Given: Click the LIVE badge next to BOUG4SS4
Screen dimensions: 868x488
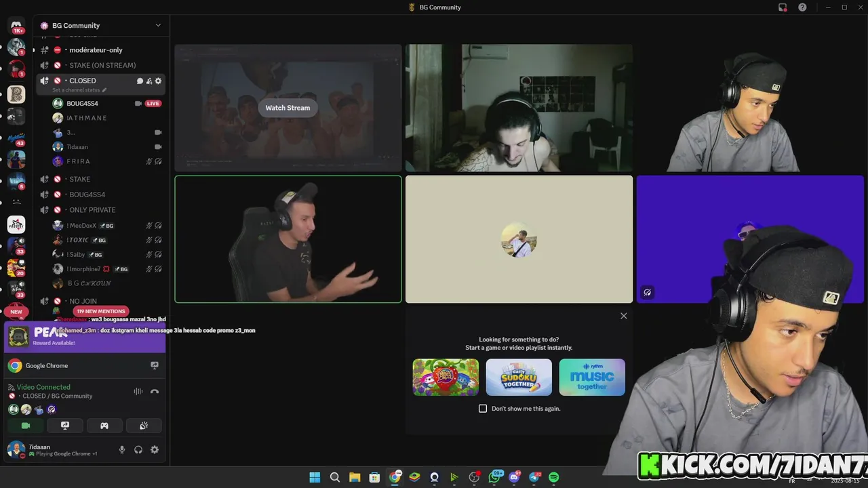Looking at the screenshot, I should (x=153, y=104).
